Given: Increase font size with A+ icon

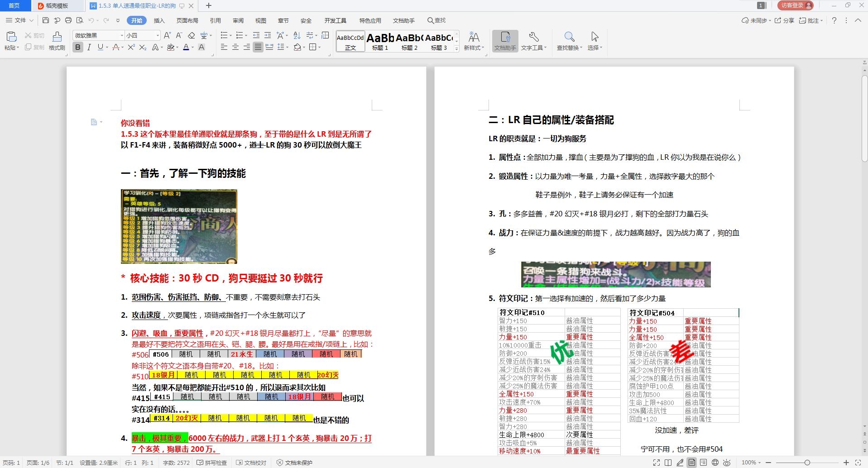Looking at the screenshot, I should click(167, 35).
